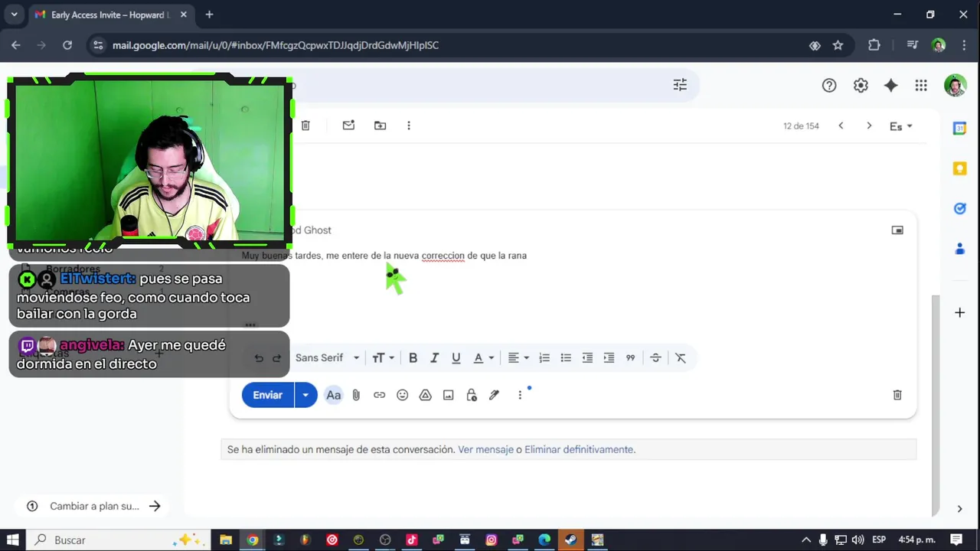This screenshot has width=980, height=551.
Task: Click the browser address bar URL
Action: coord(276,45)
